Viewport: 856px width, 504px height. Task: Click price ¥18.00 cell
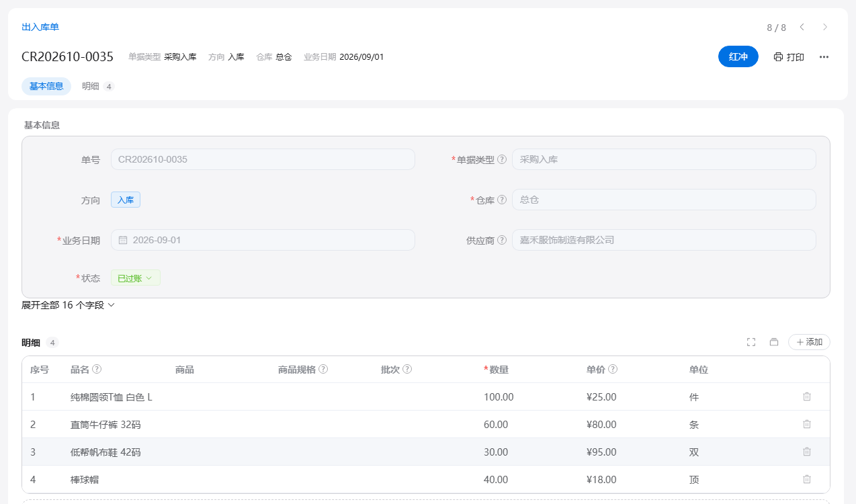coord(601,480)
